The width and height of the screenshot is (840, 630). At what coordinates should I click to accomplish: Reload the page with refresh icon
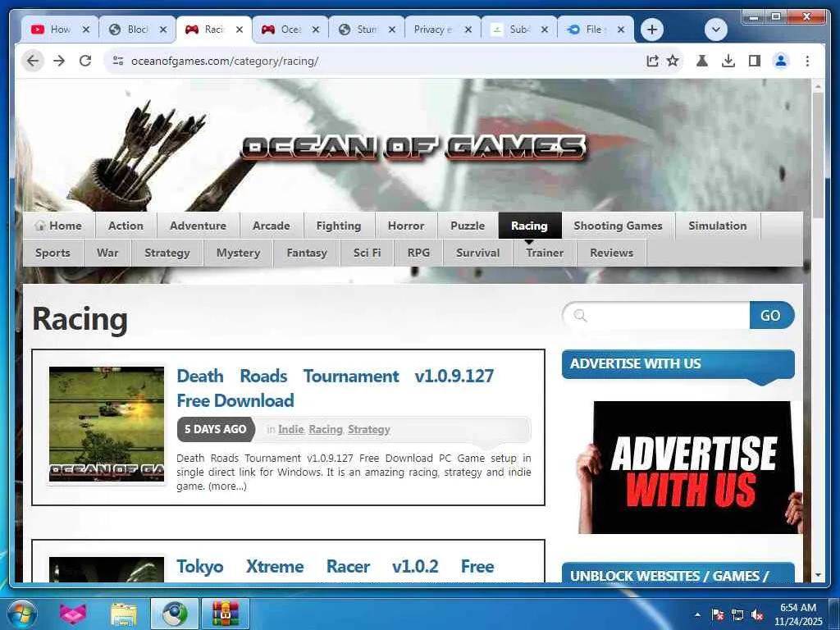point(85,61)
